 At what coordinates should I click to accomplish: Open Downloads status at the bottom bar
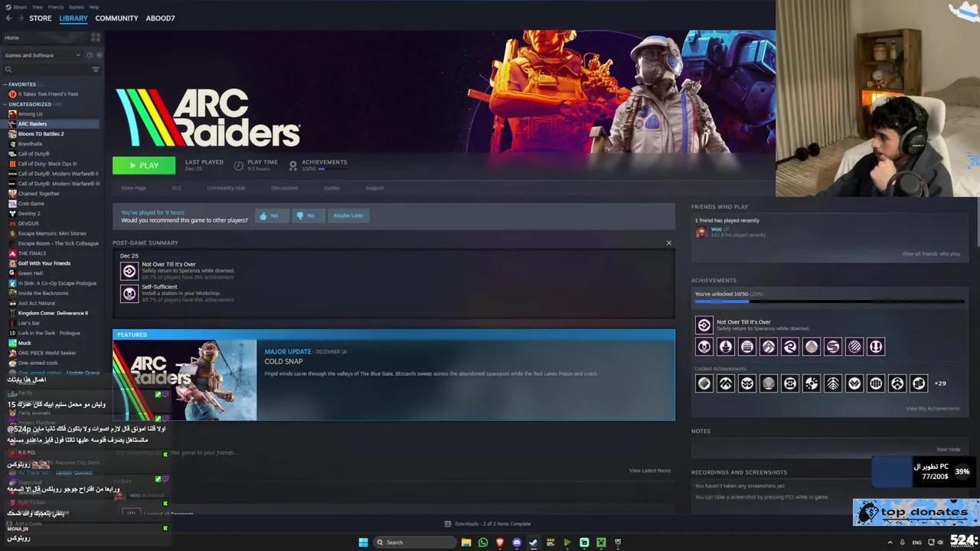point(488,524)
